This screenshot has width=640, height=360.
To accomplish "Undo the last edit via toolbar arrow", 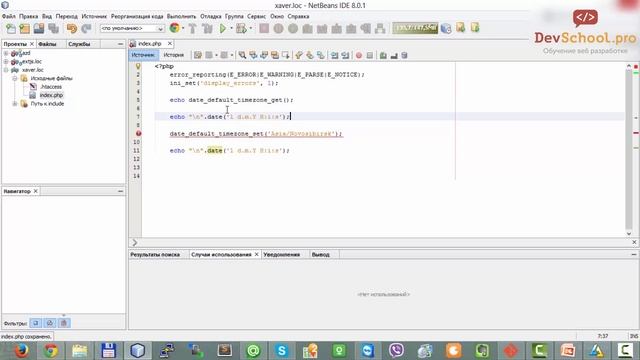I will [72, 29].
